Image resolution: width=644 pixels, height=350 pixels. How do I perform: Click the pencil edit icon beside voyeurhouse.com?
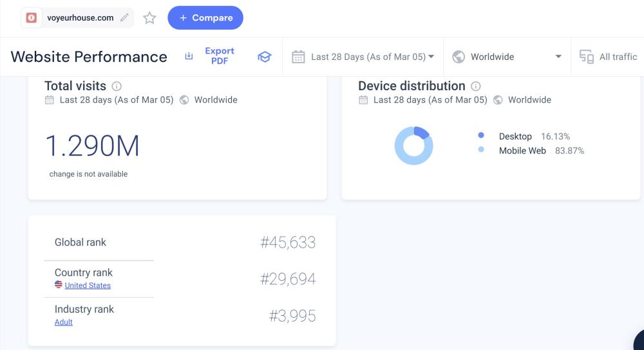(124, 18)
